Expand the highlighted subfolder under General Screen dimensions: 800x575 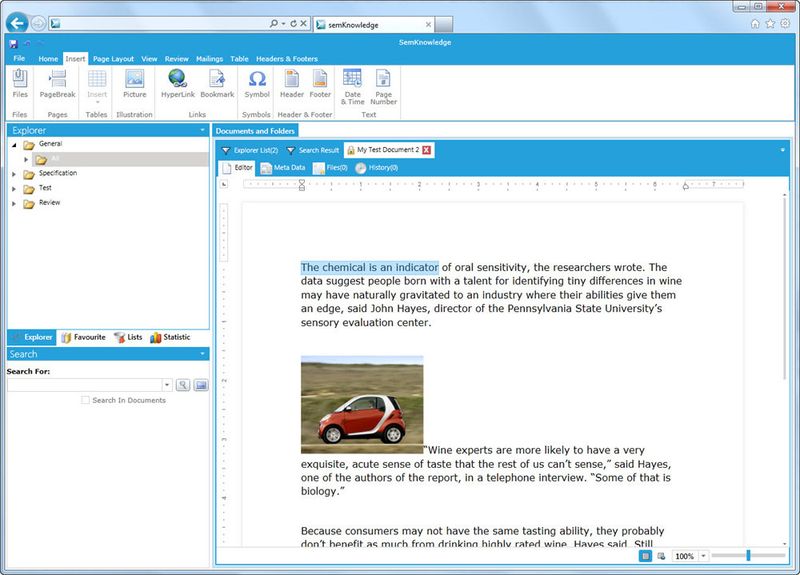point(26,160)
